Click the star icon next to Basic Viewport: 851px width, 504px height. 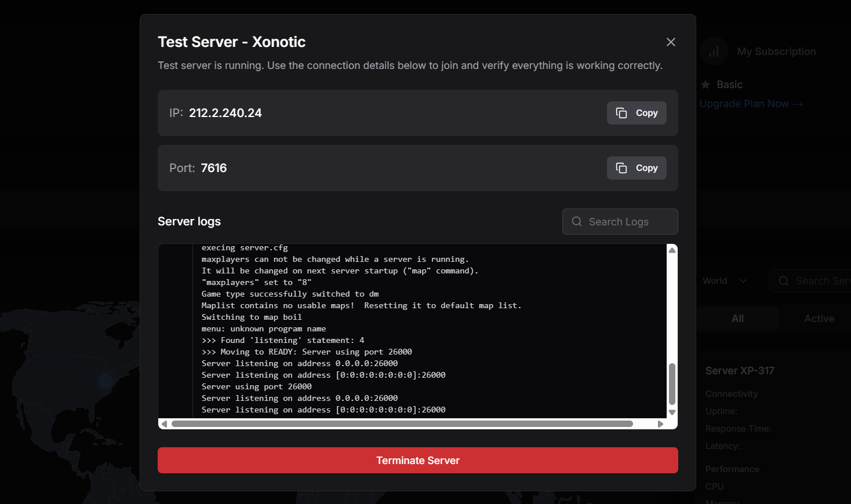point(705,85)
